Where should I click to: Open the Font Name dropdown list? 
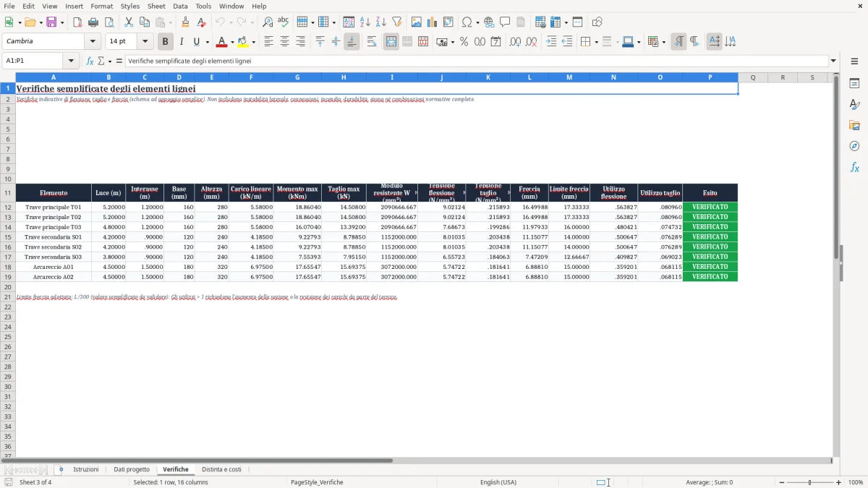pyautogui.click(x=93, y=42)
